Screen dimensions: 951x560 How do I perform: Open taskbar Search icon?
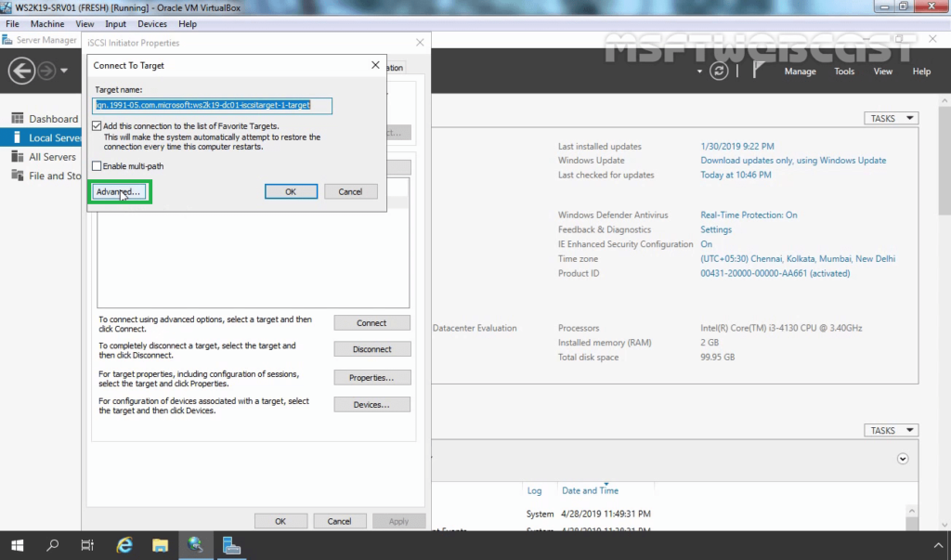point(53,545)
